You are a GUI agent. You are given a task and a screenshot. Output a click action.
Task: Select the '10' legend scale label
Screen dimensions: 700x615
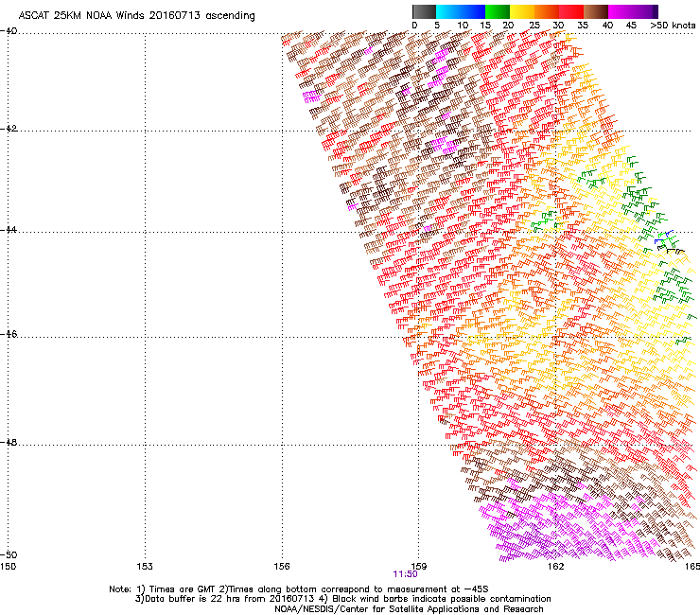(463, 26)
